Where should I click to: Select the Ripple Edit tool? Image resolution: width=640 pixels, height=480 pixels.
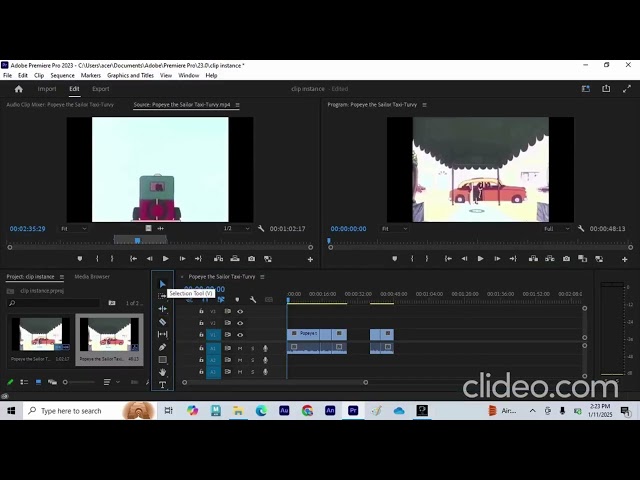[x=162, y=309]
